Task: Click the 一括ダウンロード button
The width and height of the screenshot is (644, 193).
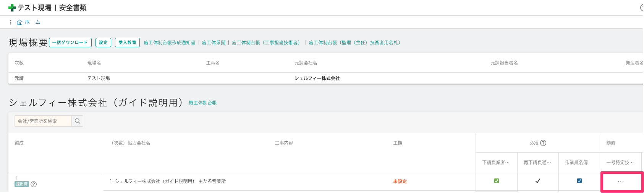Action: click(x=70, y=43)
